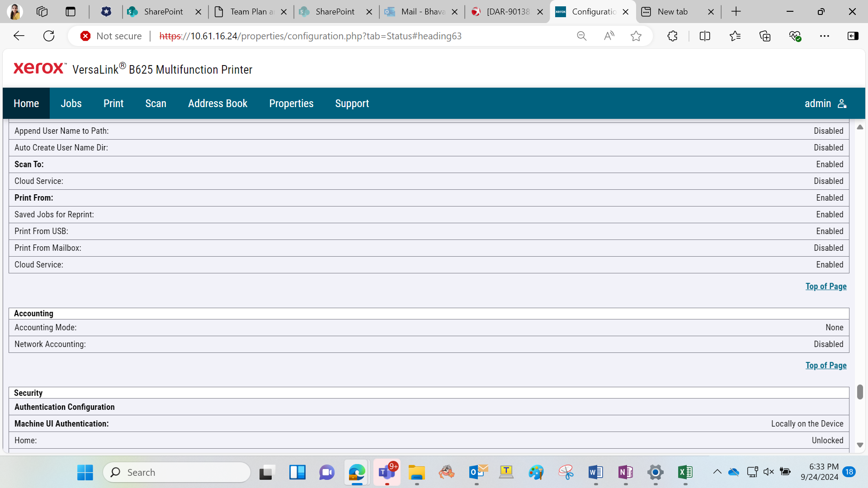The width and height of the screenshot is (868, 488).
Task: Expand browser Settings and more menu
Action: tap(825, 36)
